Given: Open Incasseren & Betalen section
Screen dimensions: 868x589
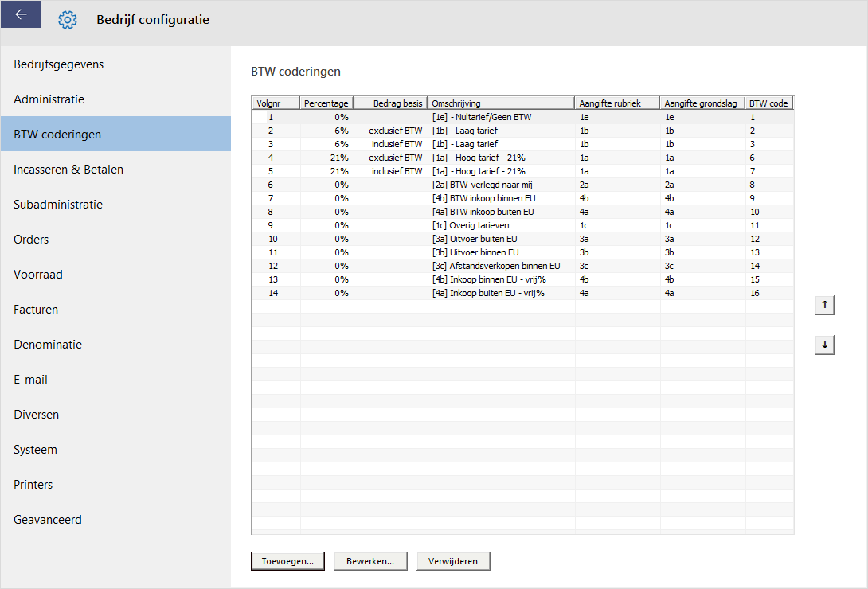Looking at the screenshot, I should [x=115, y=170].
